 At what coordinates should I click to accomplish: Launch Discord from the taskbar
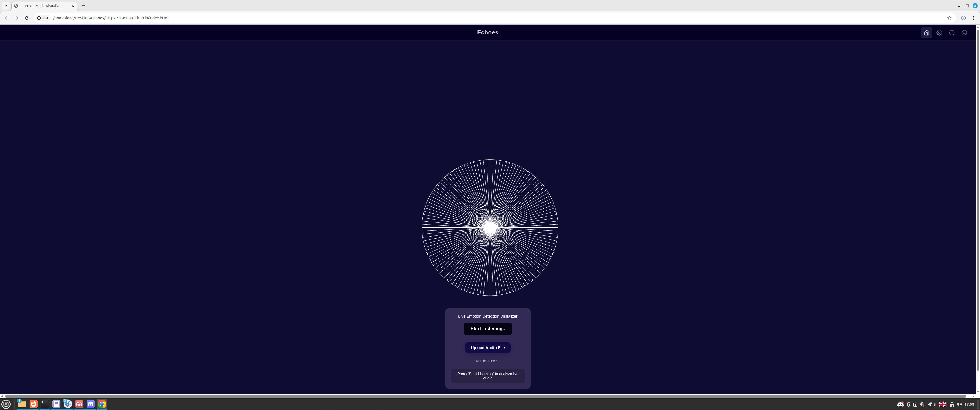[x=91, y=404]
